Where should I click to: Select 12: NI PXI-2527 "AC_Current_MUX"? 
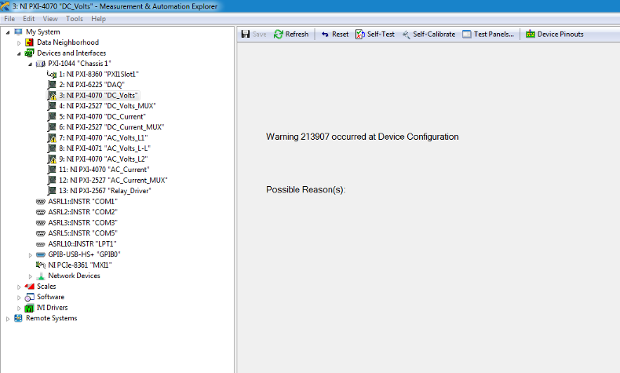[113, 180]
